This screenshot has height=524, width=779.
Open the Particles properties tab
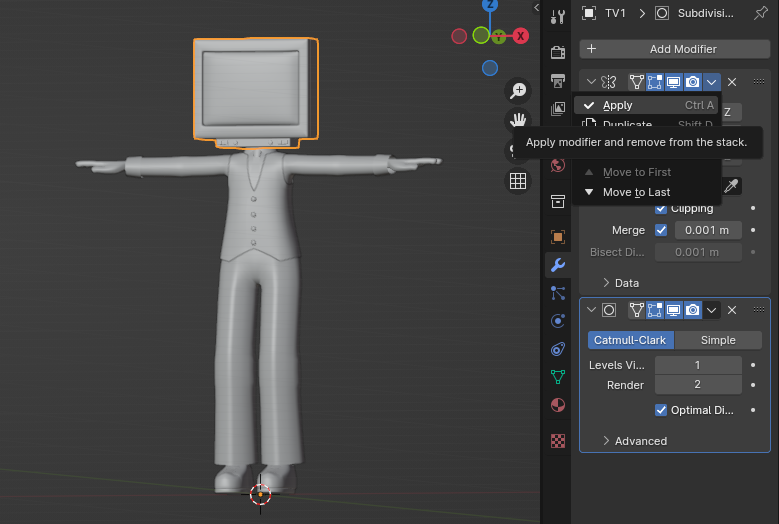(557, 293)
